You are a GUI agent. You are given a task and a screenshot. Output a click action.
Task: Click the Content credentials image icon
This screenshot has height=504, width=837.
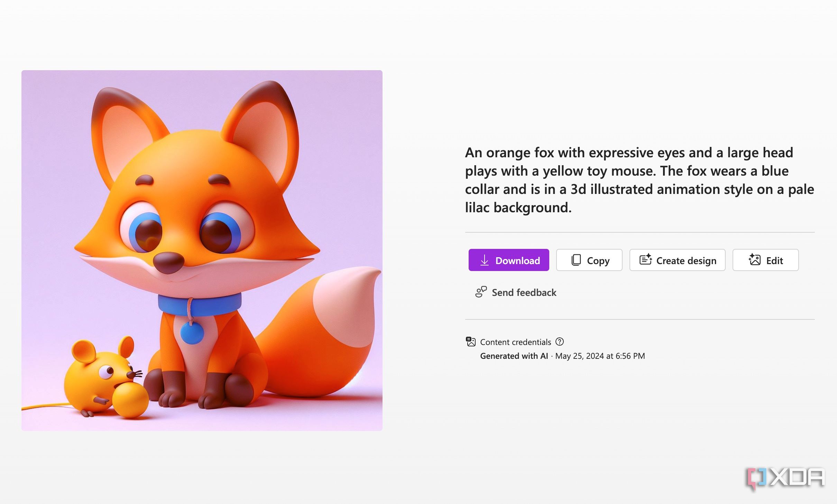[471, 342]
